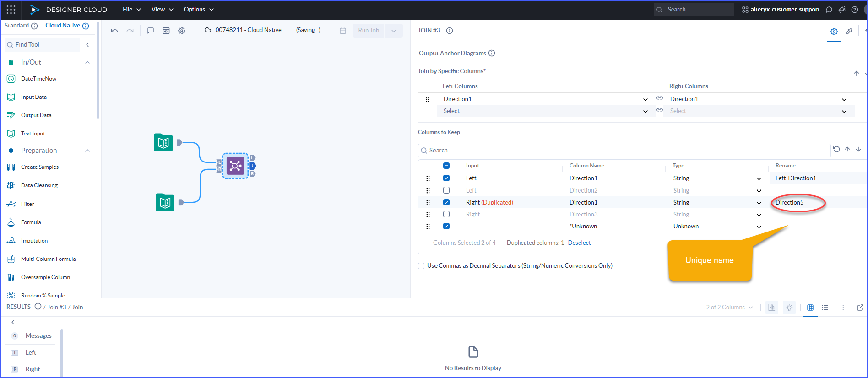This screenshot has width=868, height=378.
Task: Open the File menu
Action: pos(132,9)
